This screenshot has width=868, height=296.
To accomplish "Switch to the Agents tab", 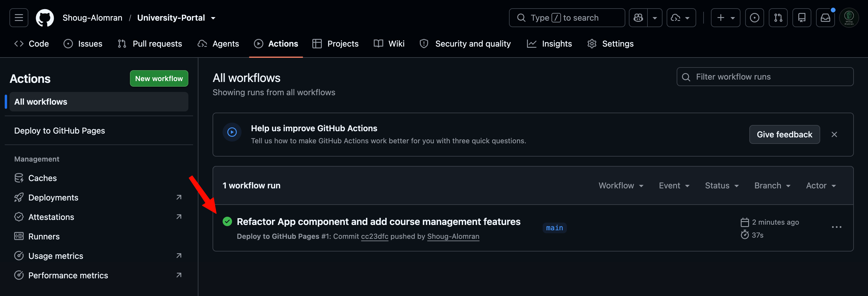I will click(218, 44).
